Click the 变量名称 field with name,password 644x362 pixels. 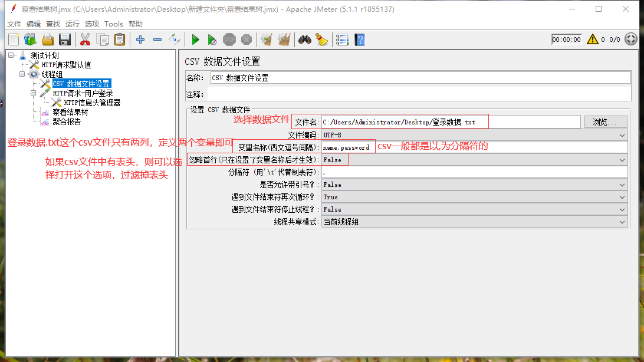pos(474,147)
